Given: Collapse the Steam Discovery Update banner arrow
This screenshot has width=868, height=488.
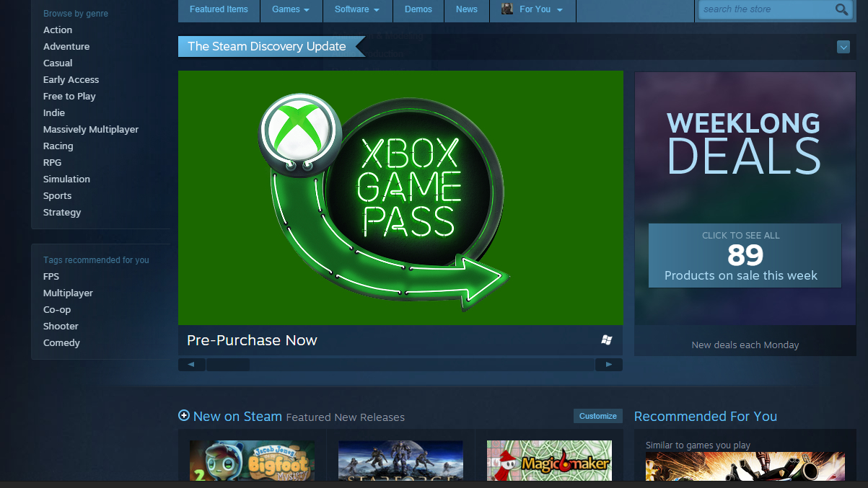Looking at the screenshot, I should tap(843, 47).
